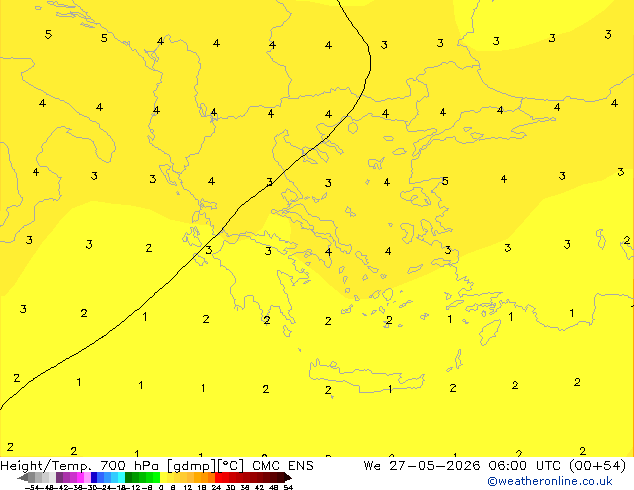
Task: Click the 54 label on the scale
Action: (x=288, y=487)
